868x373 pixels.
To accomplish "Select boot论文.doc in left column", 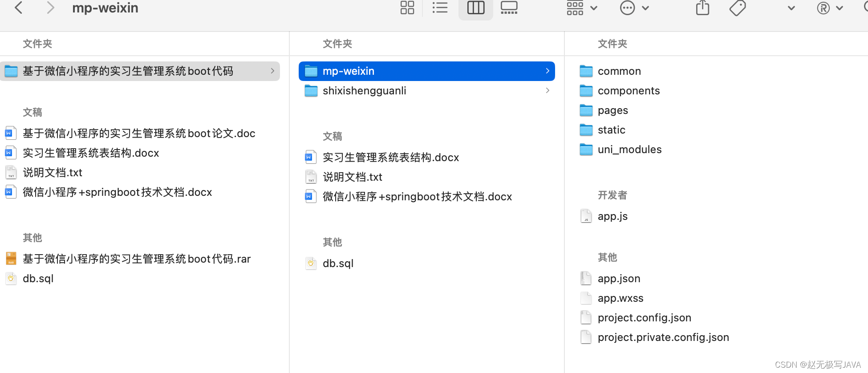I will [139, 134].
